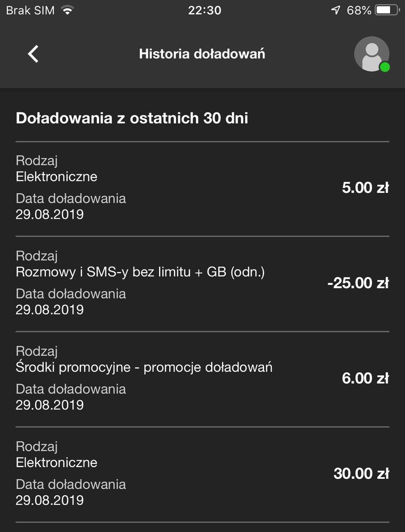Image resolution: width=405 pixels, height=532 pixels.
Task: Tap the location arrow status icon
Action: pyautogui.click(x=336, y=11)
